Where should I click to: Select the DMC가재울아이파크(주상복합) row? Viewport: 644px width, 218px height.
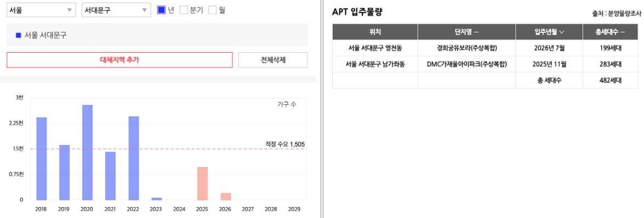(485, 64)
